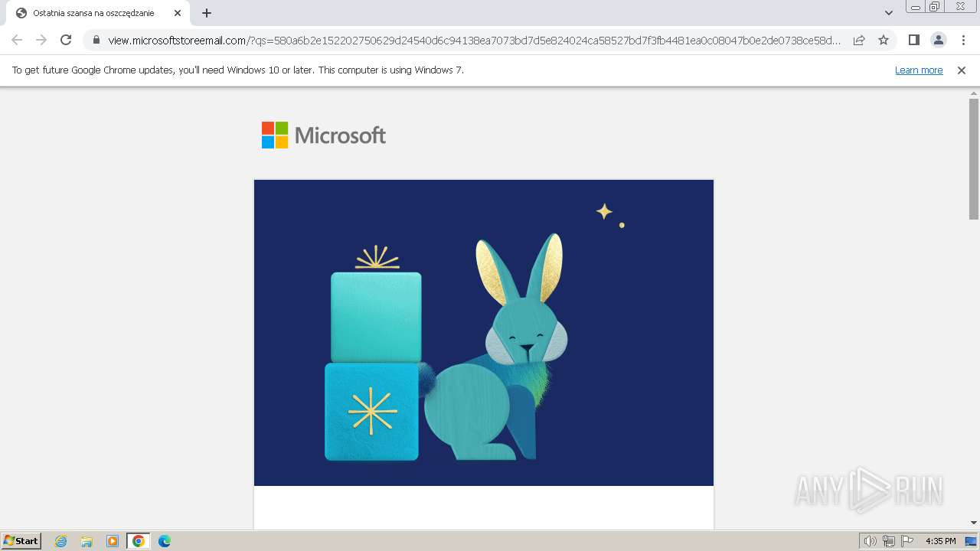Click Show desktop button at taskbar end
Screen dimensions: 980x551
tap(972, 541)
